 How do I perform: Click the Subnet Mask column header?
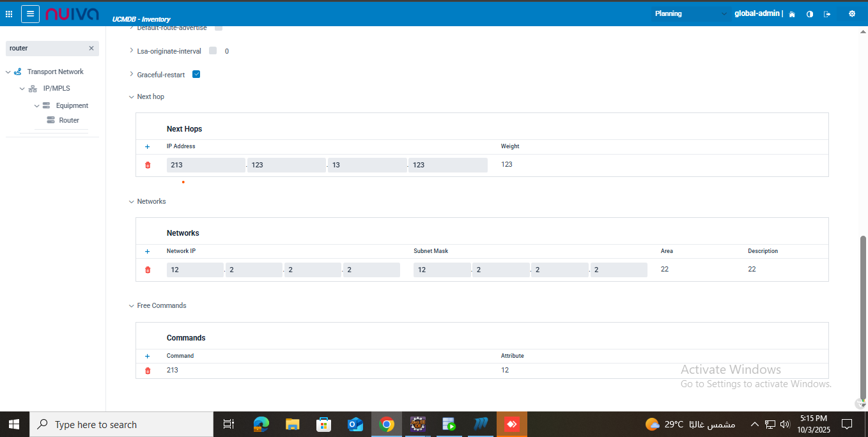(x=431, y=251)
